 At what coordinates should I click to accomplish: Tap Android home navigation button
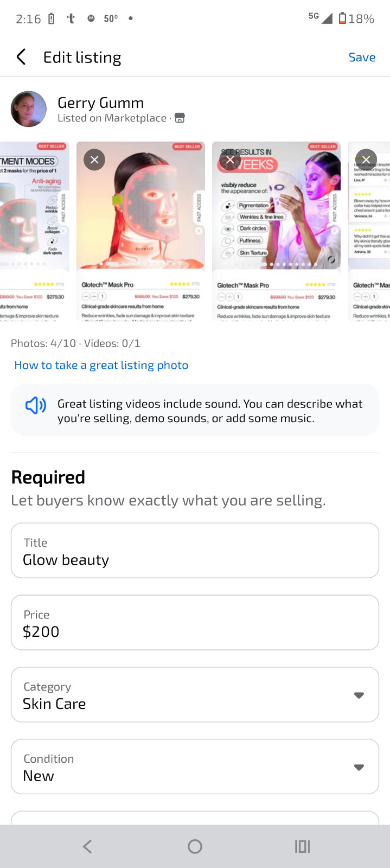(x=195, y=846)
